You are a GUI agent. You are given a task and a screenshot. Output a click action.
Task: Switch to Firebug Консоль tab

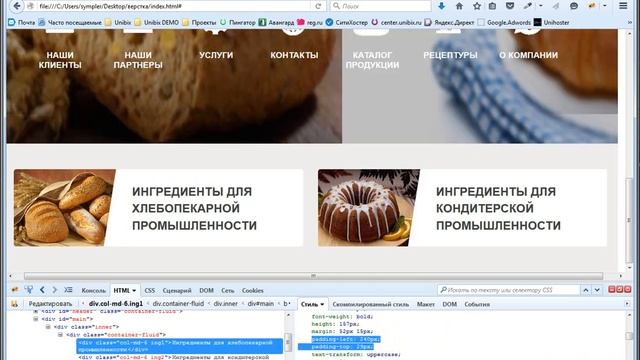(x=93, y=290)
